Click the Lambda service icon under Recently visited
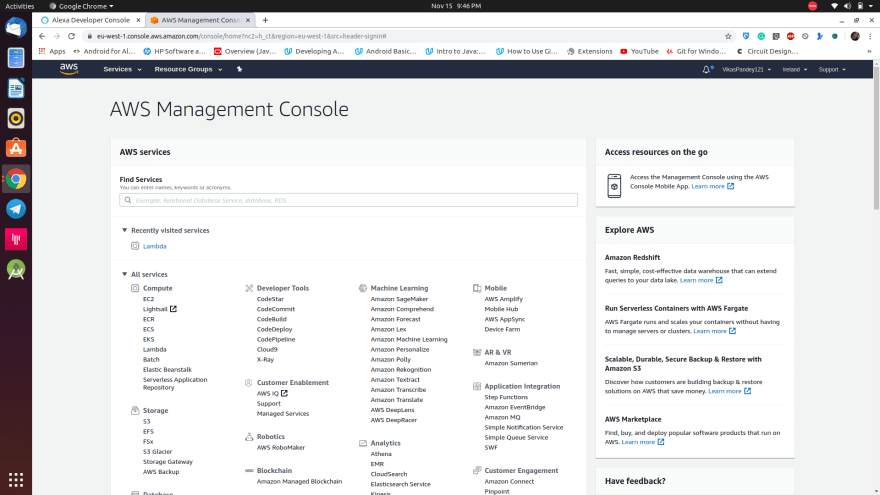This screenshot has height=495, width=880. coord(135,246)
